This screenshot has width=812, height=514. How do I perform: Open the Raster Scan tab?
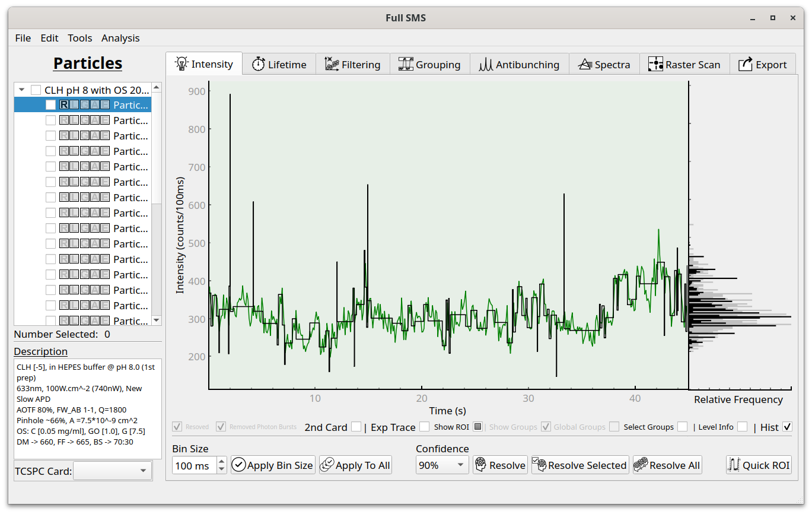684,65
